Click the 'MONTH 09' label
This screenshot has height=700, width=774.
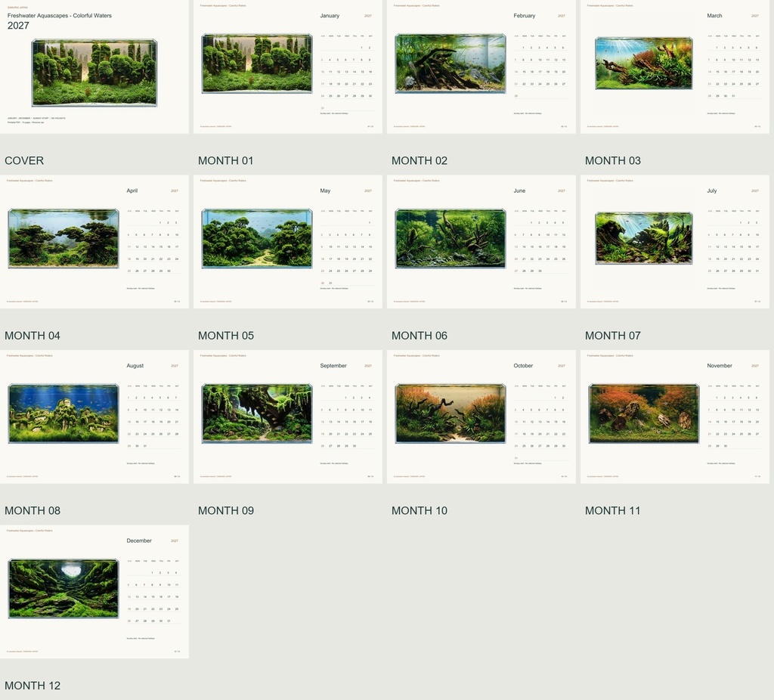[225, 510]
